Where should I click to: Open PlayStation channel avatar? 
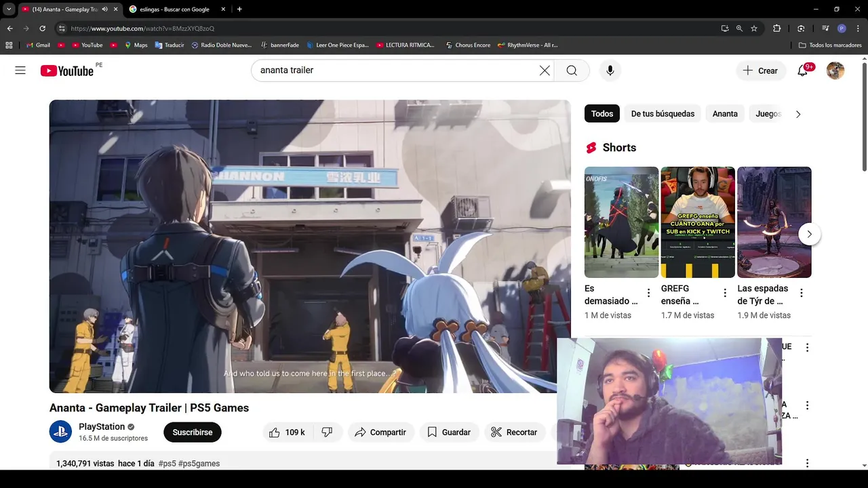(60, 432)
